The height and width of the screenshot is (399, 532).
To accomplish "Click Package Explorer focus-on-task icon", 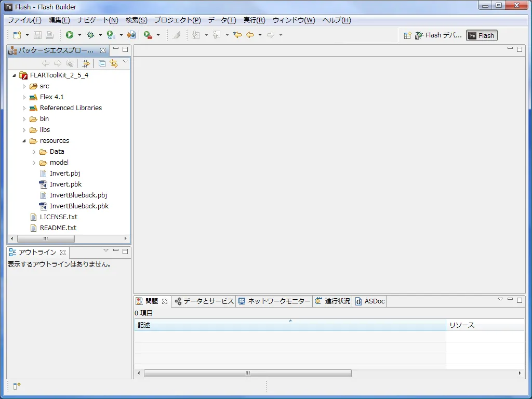I will (x=86, y=63).
